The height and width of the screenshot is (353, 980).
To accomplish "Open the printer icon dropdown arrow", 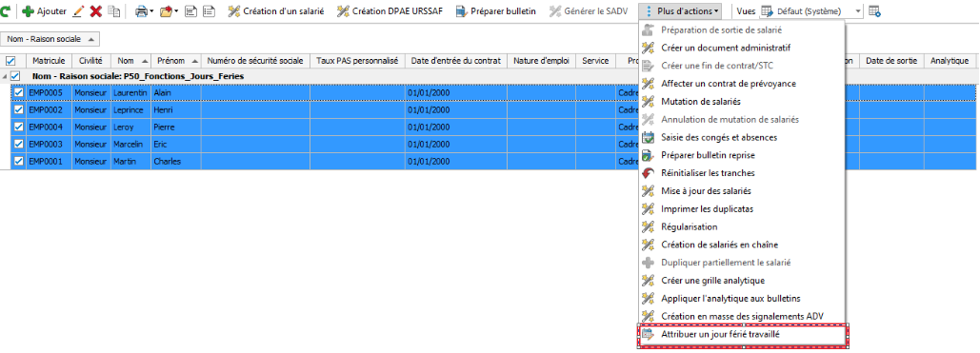I will 151,11.
